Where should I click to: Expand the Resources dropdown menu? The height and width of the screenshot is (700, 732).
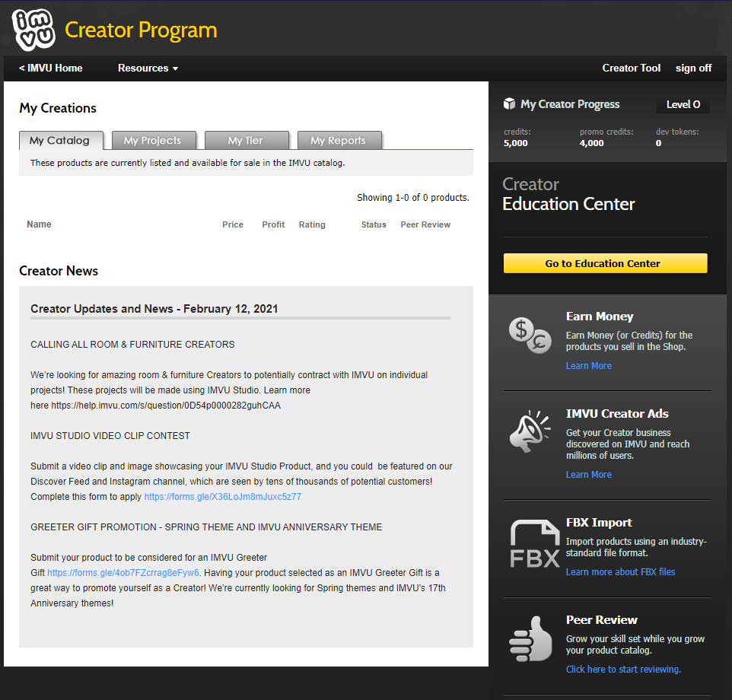tap(148, 68)
